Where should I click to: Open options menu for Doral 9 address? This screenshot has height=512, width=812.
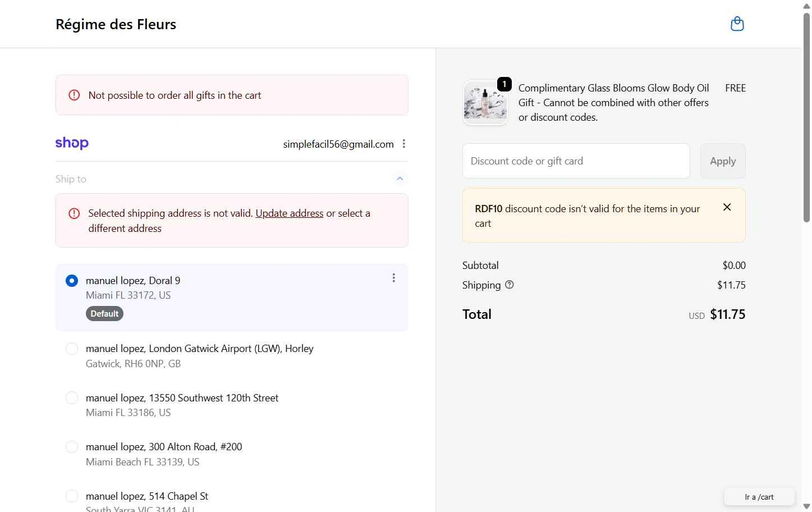393,278
